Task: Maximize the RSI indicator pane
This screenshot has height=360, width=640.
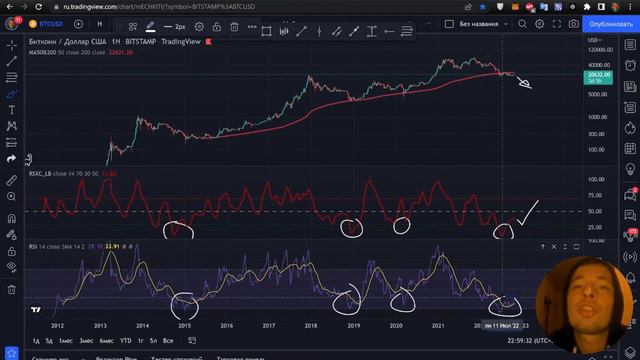Action: [576, 247]
